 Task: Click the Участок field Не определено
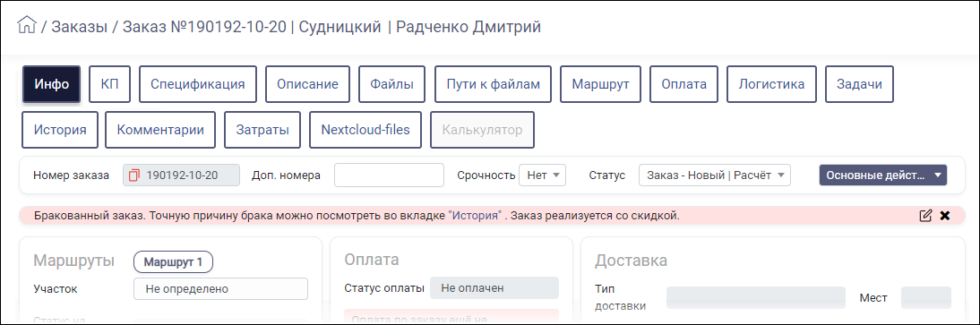tap(220, 289)
